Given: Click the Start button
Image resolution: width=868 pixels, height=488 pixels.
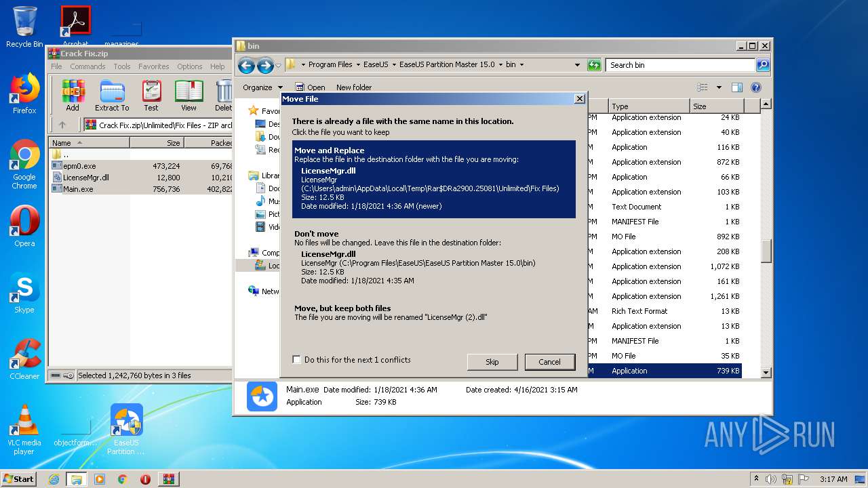Looking at the screenshot, I should [x=19, y=479].
